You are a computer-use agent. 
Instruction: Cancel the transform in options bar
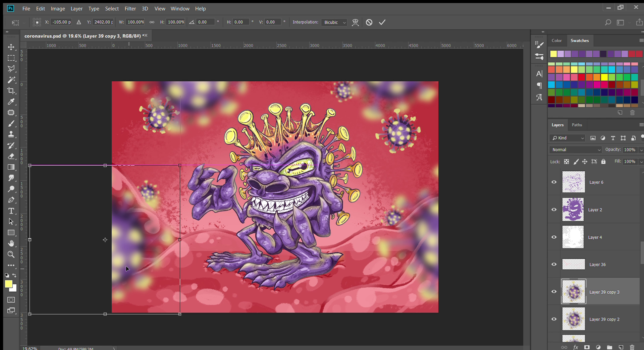pos(369,22)
